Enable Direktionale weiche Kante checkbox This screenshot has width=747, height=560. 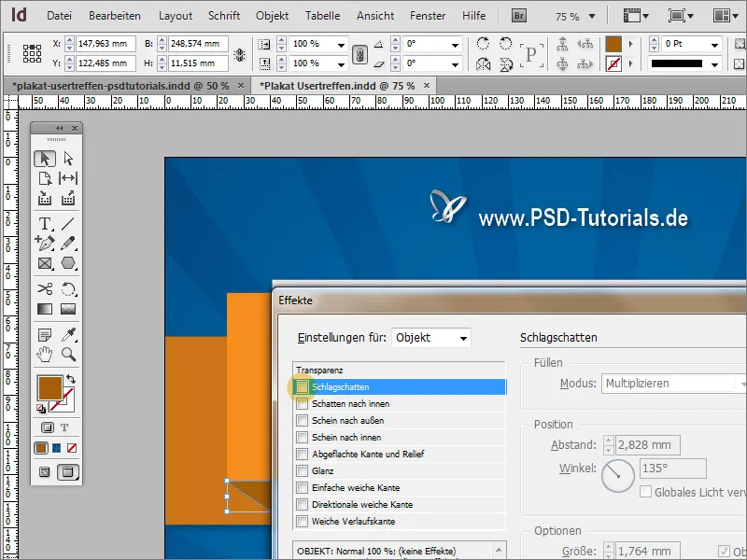click(302, 504)
